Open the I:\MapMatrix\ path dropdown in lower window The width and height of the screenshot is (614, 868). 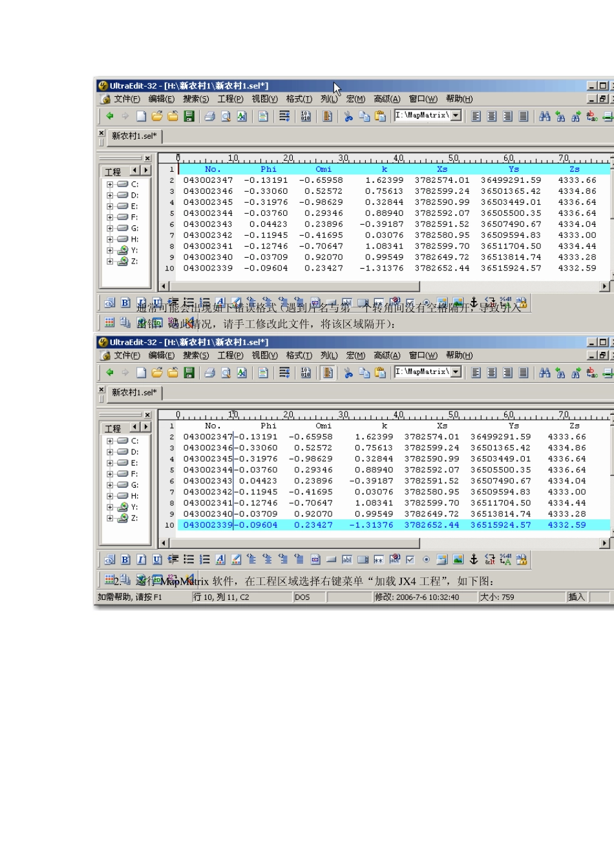click(x=456, y=372)
